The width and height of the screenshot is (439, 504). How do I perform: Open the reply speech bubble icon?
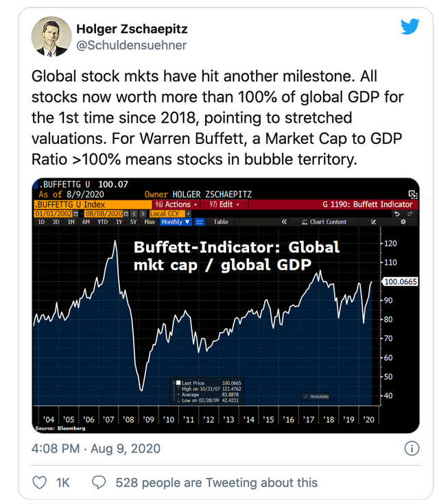coord(99,483)
